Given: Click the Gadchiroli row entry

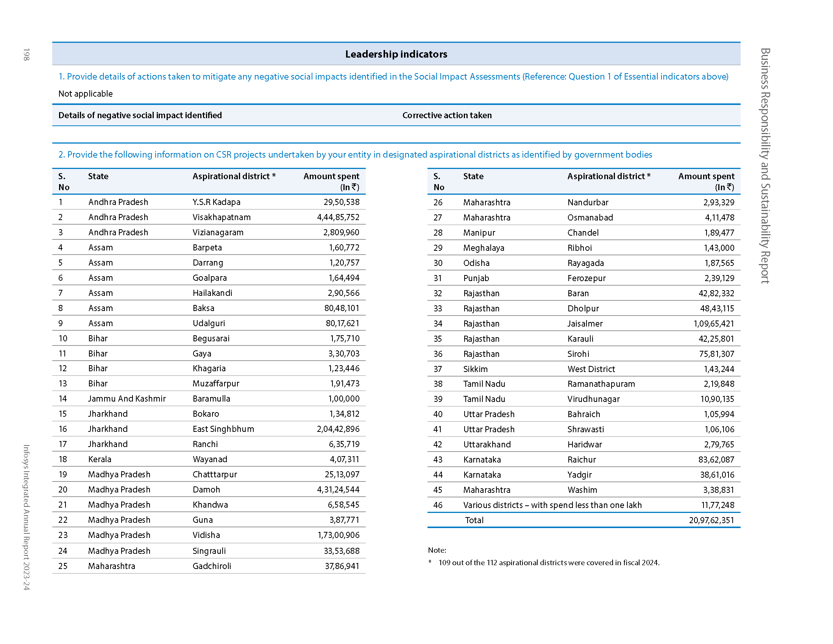Looking at the screenshot, I should click(212, 566).
